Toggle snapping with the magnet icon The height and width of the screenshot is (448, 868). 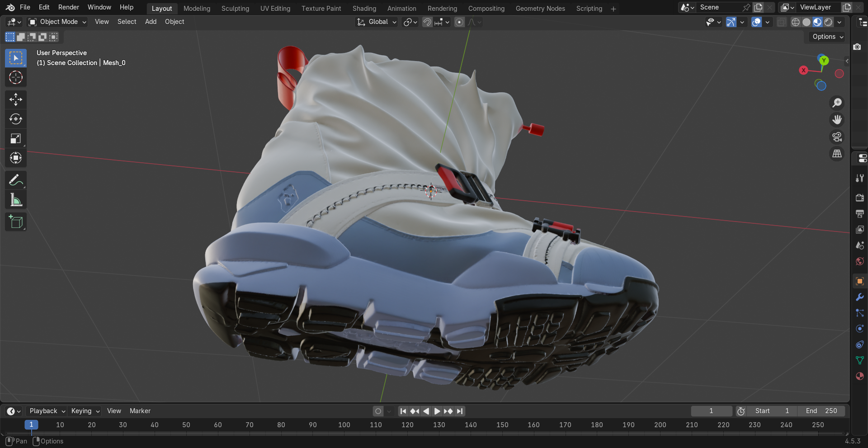[x=426, y=22]
